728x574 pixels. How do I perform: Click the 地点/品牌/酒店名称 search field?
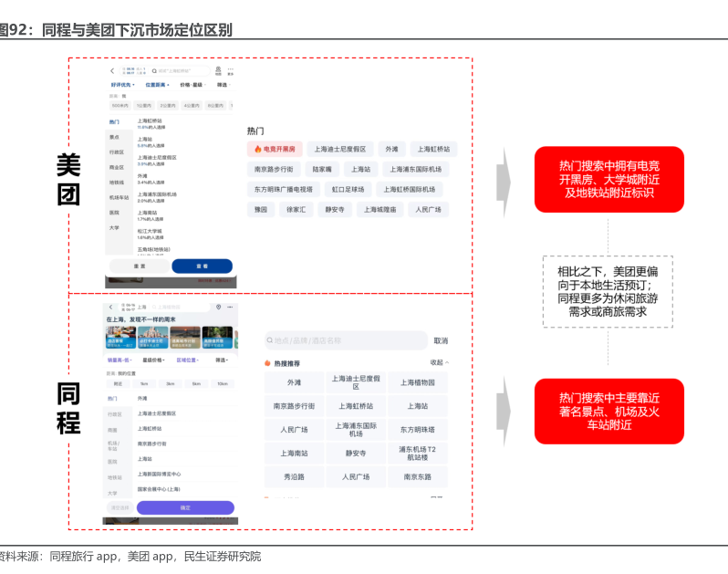click(346, 340)
